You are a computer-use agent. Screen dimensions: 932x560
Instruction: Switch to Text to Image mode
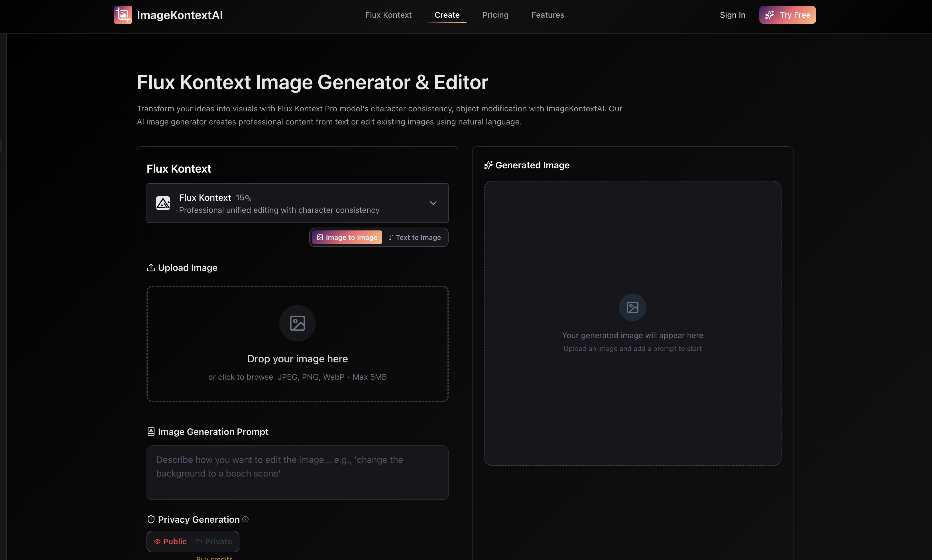[x=414, y=237]
